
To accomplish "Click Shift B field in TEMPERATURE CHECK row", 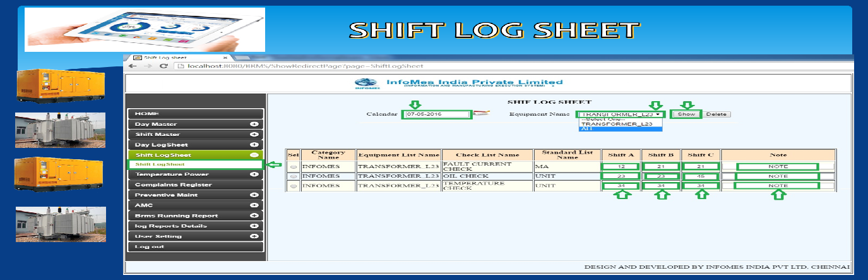I will [661, 186].
